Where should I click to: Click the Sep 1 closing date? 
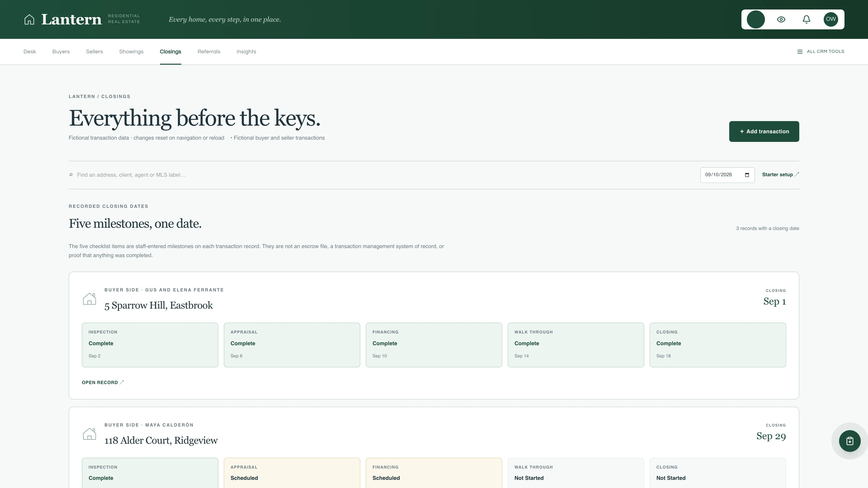point(774,301)
